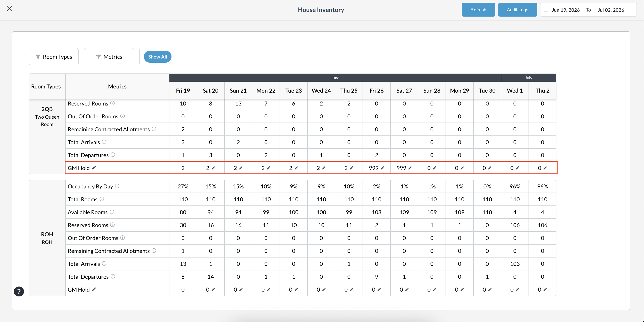Screen dimensions: 644x322
Task: Edit ROH GM Hold for Tue 30
Action: coord(490,290)
